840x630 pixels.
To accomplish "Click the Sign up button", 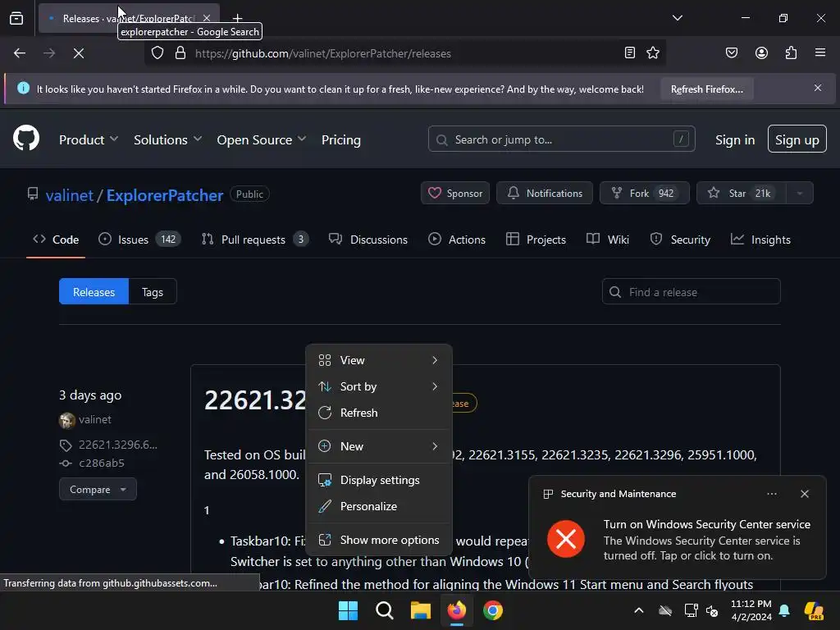I will [797, 139].
